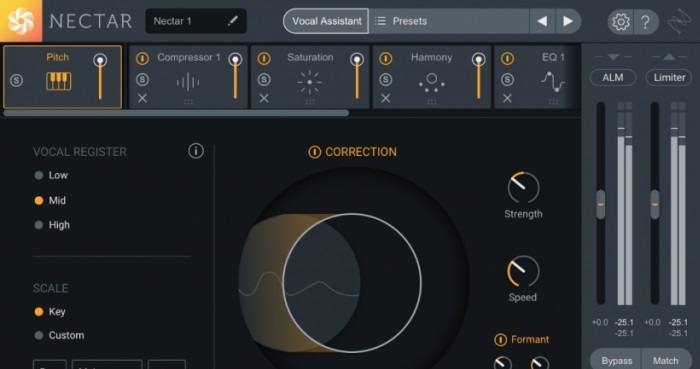This screenshot has width=700, height=369.
Task: Collapse input meter triangle above ALM
Action: click(613, 57)
